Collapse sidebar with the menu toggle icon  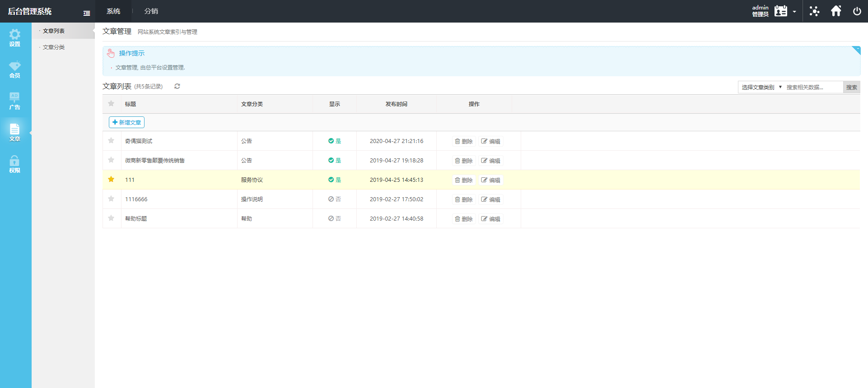coord(87,13)
